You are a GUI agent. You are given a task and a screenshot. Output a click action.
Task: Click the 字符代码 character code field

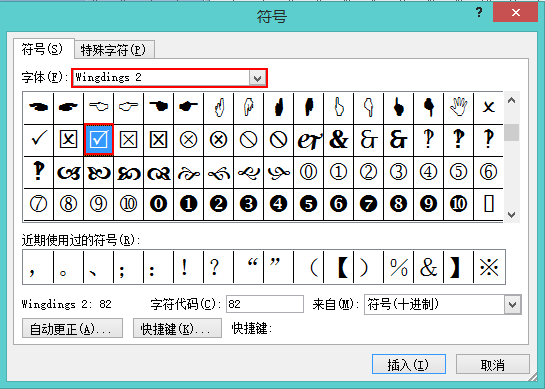point(265,304)
